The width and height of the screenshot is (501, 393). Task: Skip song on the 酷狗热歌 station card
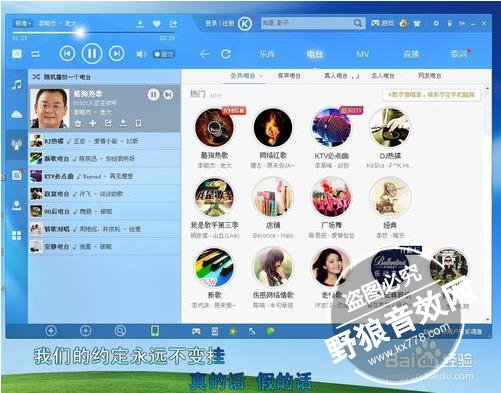click(x=169, y=95)
